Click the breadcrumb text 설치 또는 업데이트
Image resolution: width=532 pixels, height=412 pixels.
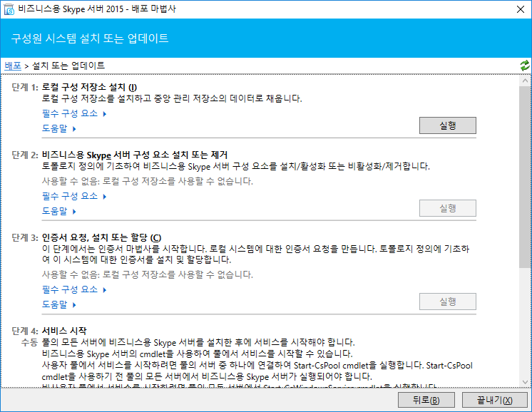click(x=68, y=66)
